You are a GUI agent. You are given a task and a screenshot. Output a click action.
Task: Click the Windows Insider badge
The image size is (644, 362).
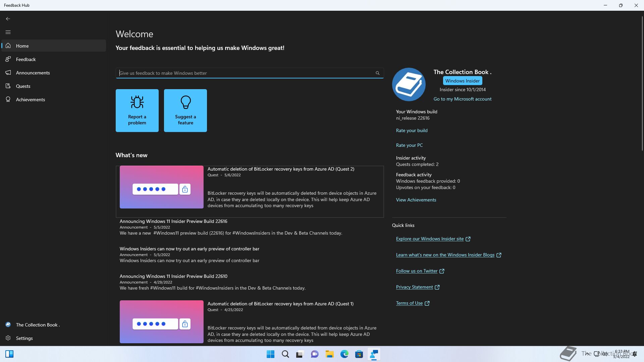[x=463, y=81]
